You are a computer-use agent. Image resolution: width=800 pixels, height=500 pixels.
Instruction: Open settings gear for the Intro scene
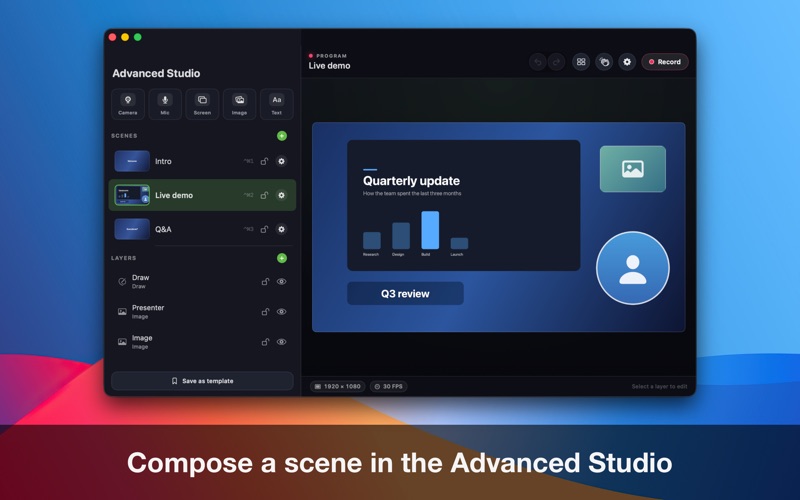[281, 161]
